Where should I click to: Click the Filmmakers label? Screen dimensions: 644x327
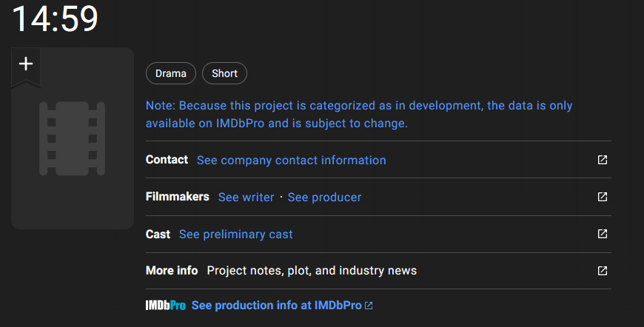coord(178,197)
